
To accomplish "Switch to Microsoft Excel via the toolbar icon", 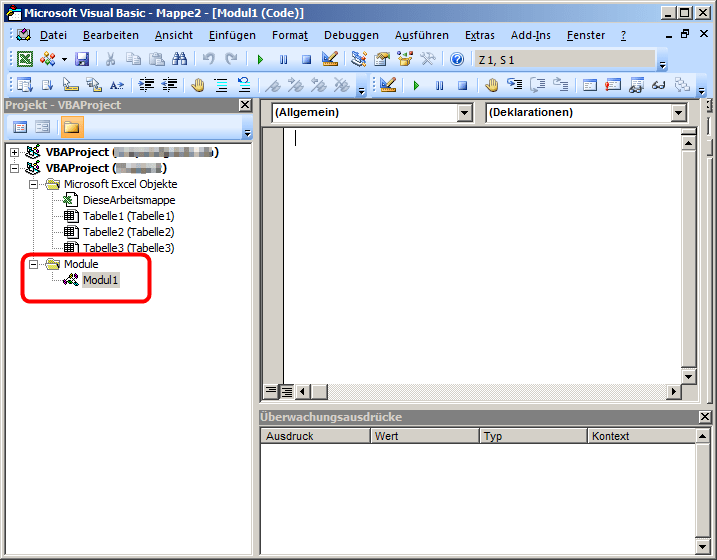I will (x=25, y=59).
